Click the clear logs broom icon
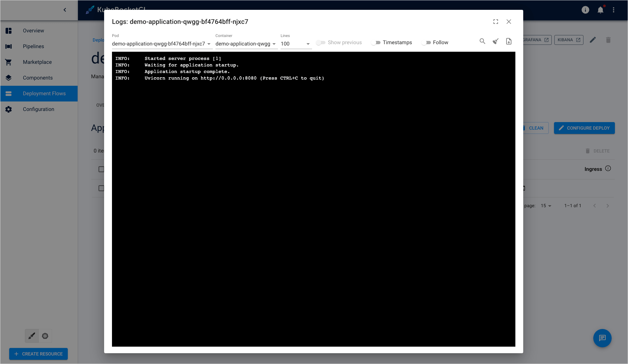This screenshot has width=628, height=364. click(495, 41)
